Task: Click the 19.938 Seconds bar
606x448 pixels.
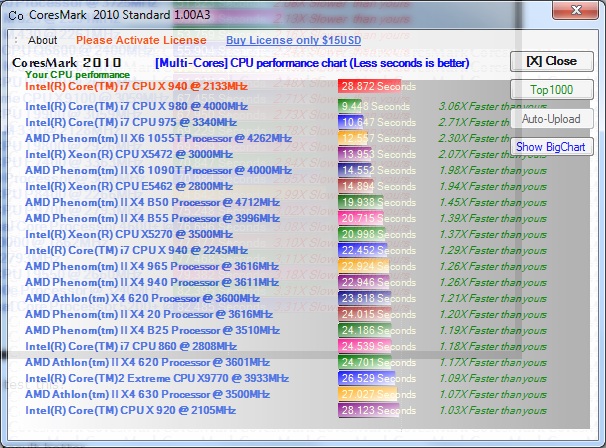Action: pos(360,202)
